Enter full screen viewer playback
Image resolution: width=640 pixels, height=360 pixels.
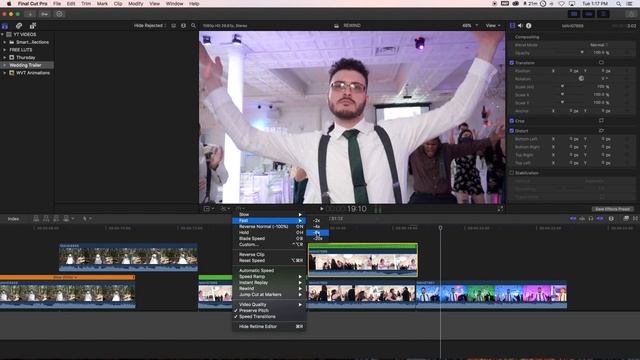coord(500,209)
